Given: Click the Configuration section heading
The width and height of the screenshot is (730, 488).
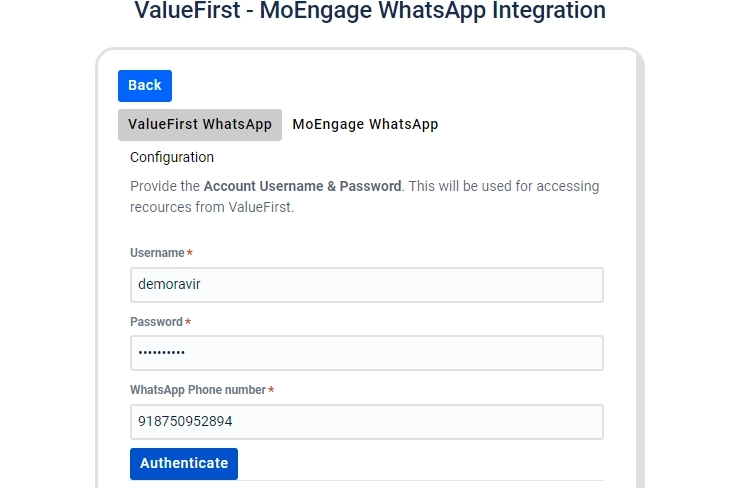Looking at the screenshot, I should point(172,157).
